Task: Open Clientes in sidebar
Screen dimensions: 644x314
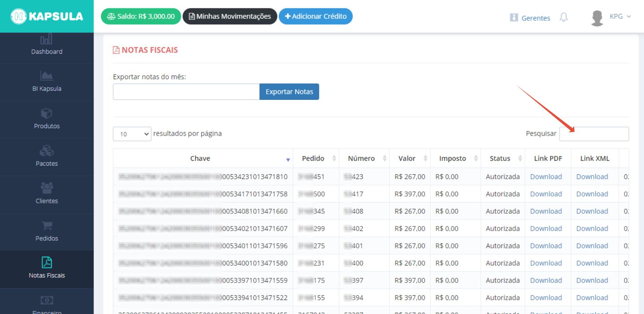Action: (47, 194)
